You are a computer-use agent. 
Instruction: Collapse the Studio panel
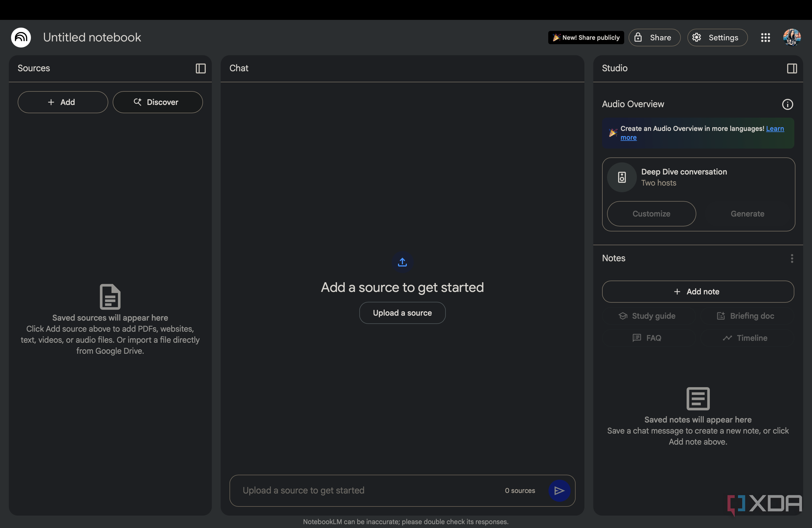792,68
